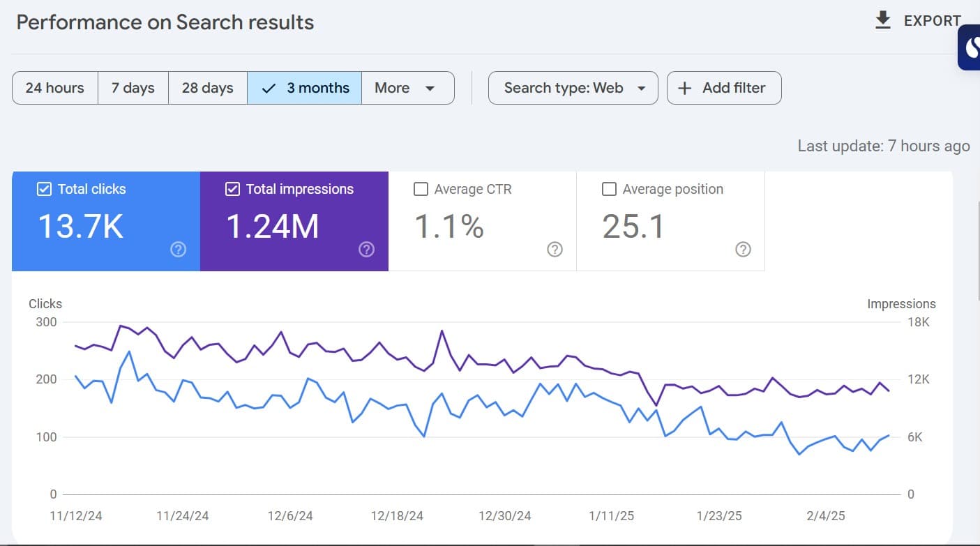Enable the Average CTR checkbox
Viewport: 980px width, 546px height.
(x=421, y=189)
